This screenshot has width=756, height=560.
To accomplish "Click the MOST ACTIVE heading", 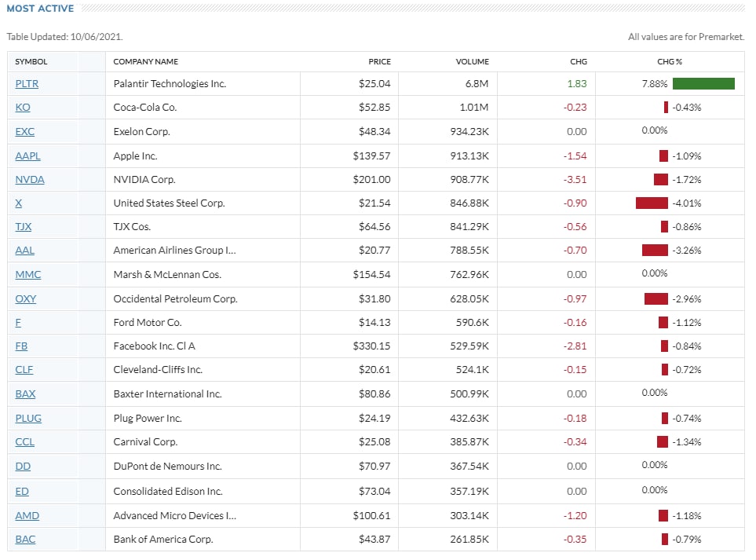I will point(40,9).
